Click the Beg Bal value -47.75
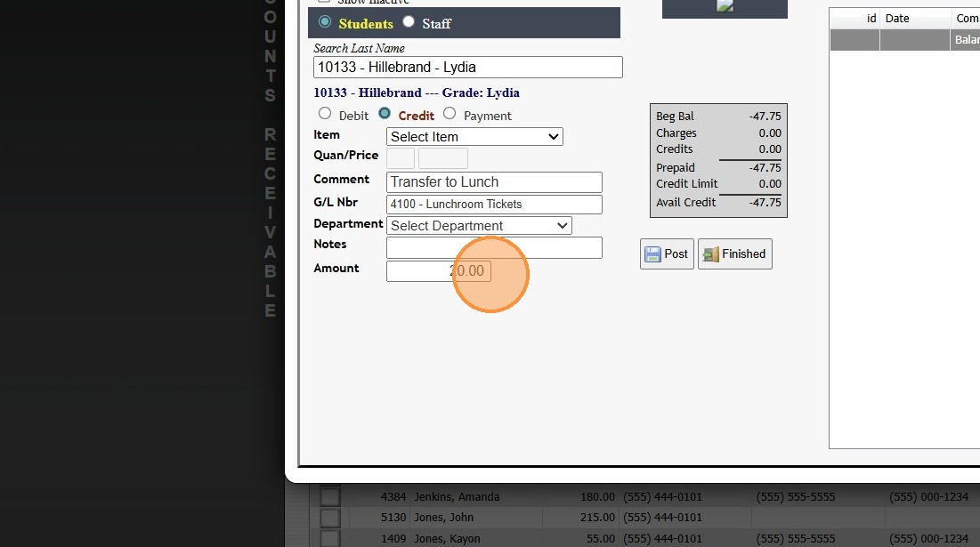This screenshot has width=980, height=547. (765, 117)
